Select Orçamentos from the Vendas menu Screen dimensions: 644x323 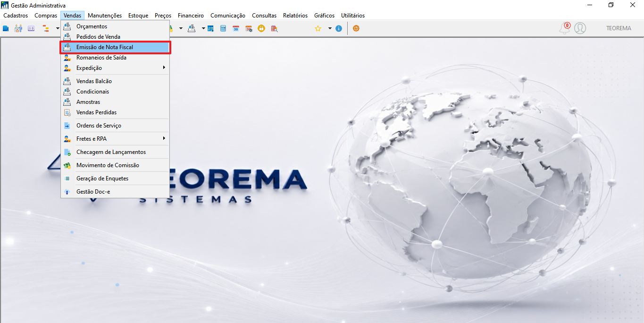115,26
